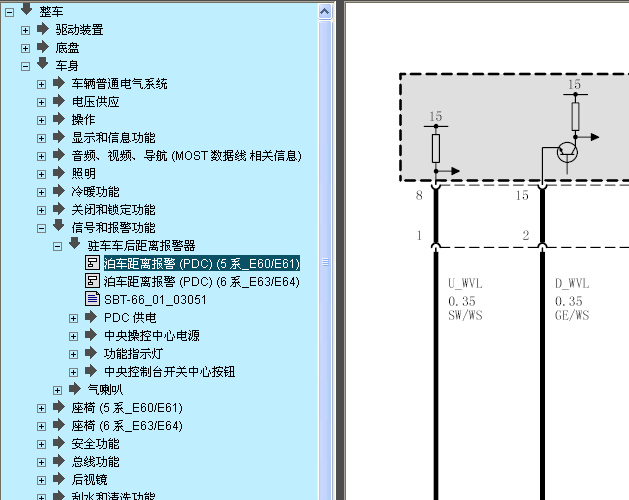Collapse the 整车 root node
This screenshot has width=629, height=500.
point(9,12)
